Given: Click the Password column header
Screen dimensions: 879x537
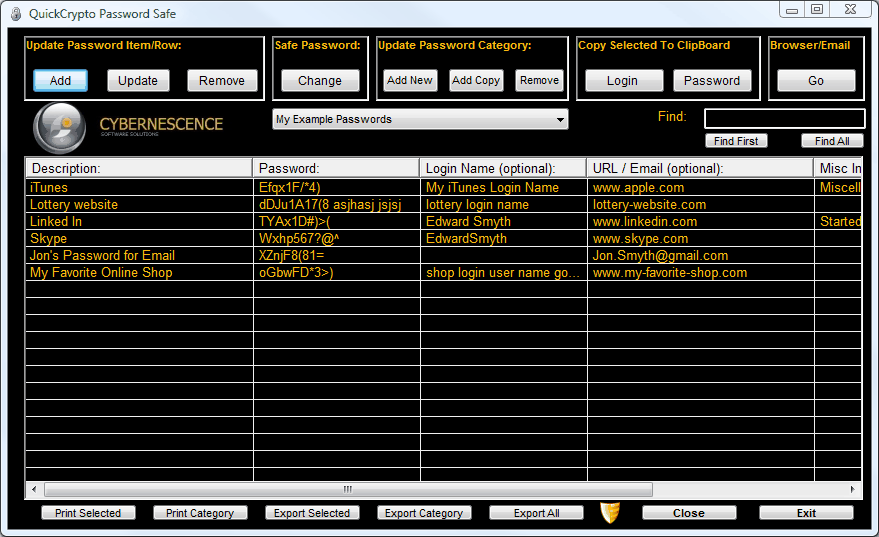Looking at the screenshot, I should (336, 168).
